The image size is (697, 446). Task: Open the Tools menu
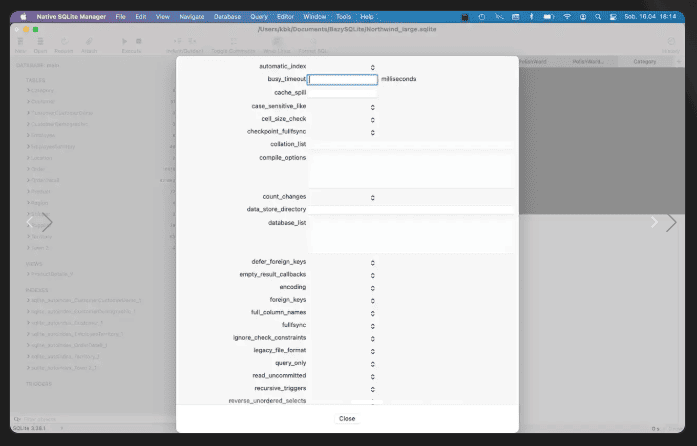[x=343, y=16]
